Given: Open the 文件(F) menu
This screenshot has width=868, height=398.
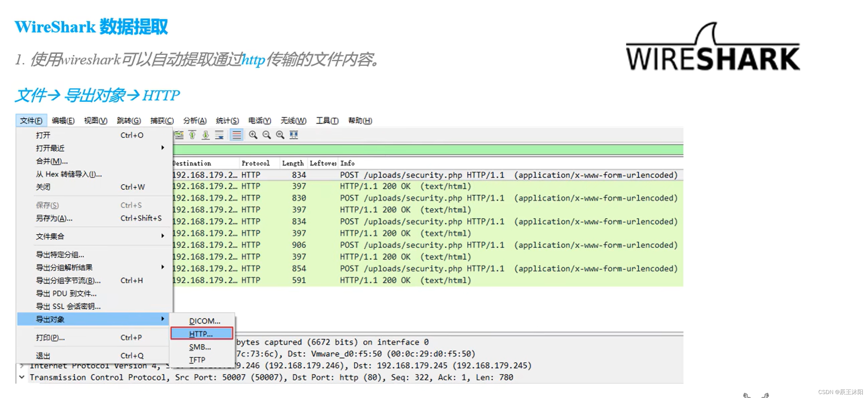Looking at the screenshot, I should (31, 120).
